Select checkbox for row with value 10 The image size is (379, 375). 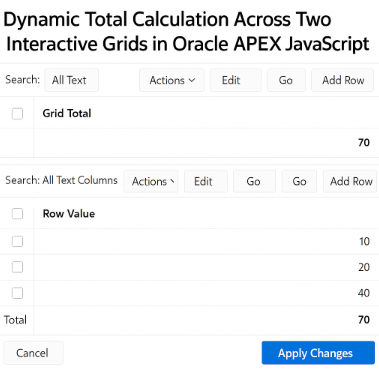pos(17,241)
